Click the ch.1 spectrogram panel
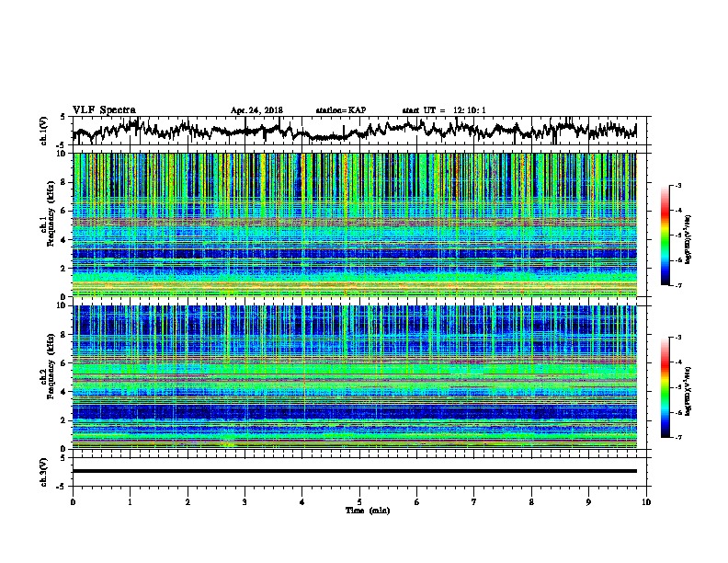728x563 pixels. click(355, 224)
